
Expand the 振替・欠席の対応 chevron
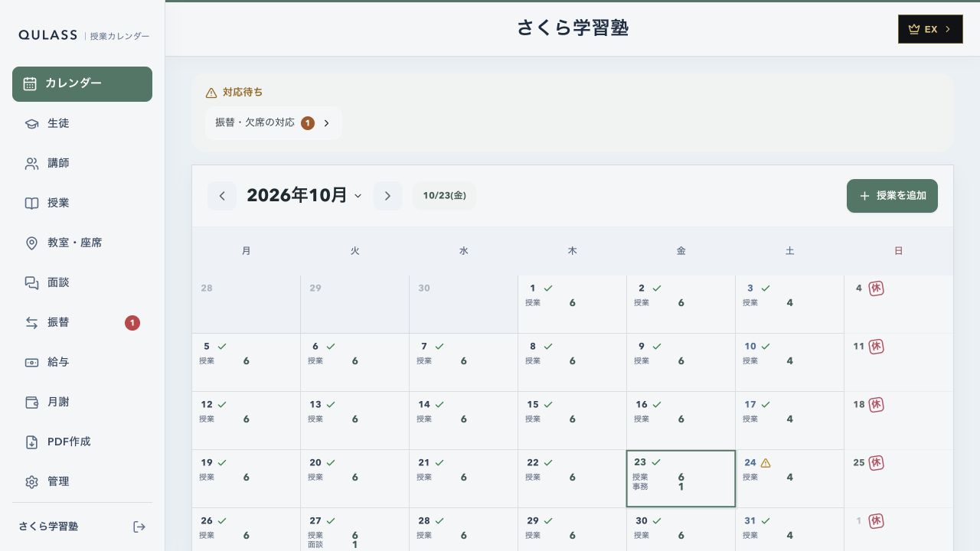click(326, 123)
